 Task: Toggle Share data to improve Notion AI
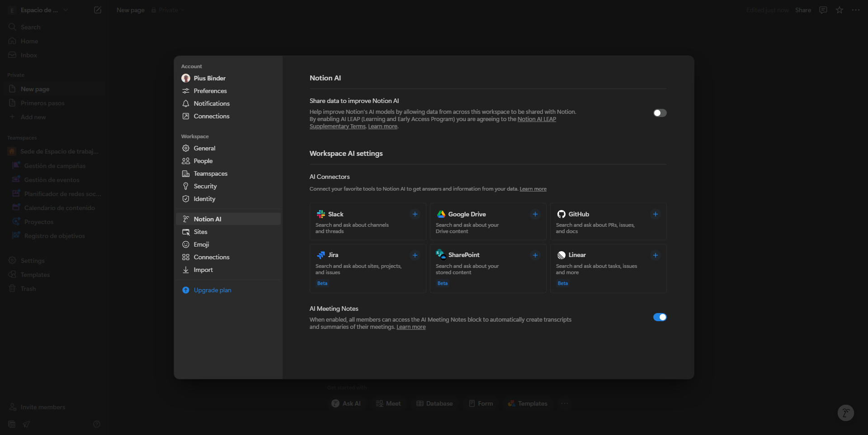click(660, 113)
